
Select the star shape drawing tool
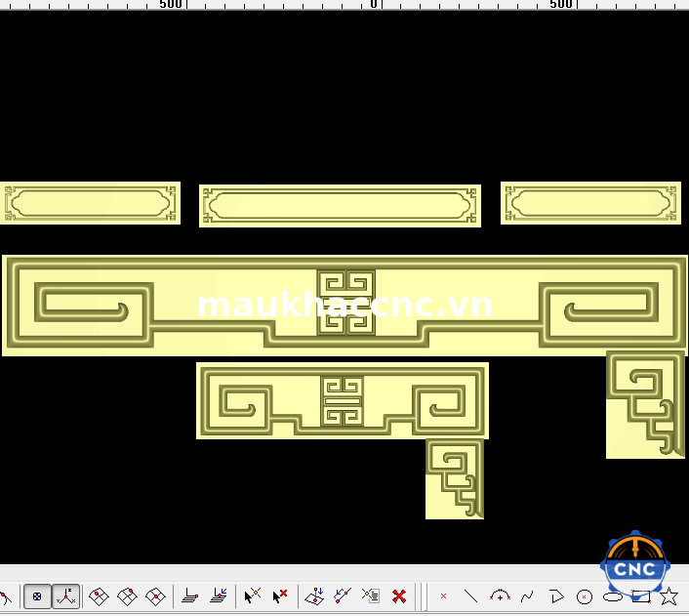click(669, 596)
